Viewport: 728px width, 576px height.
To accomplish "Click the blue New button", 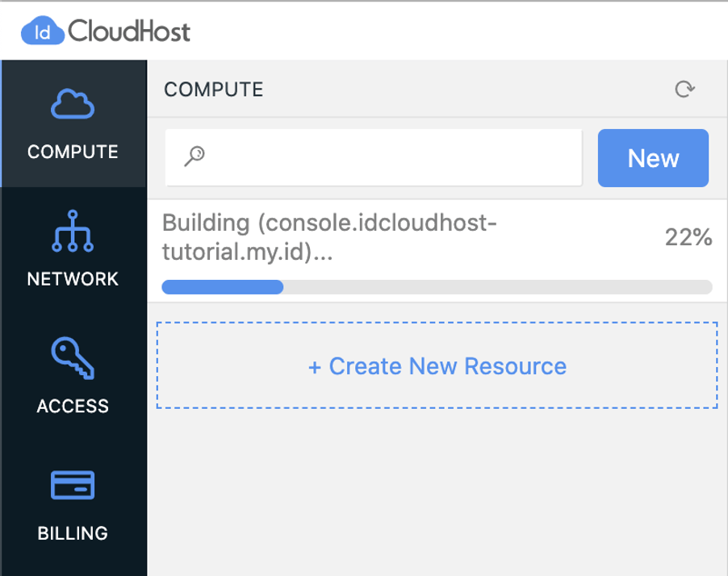I will pos(653,157).
